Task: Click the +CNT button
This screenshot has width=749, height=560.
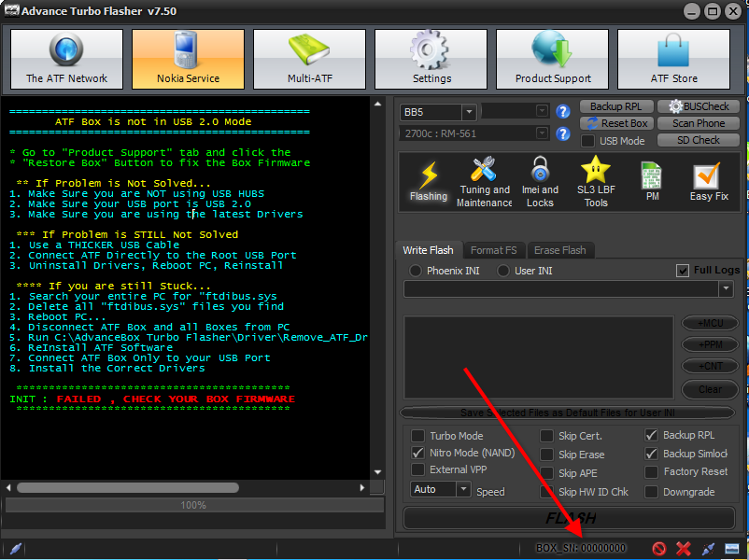Action: click(x=711, y=366)
